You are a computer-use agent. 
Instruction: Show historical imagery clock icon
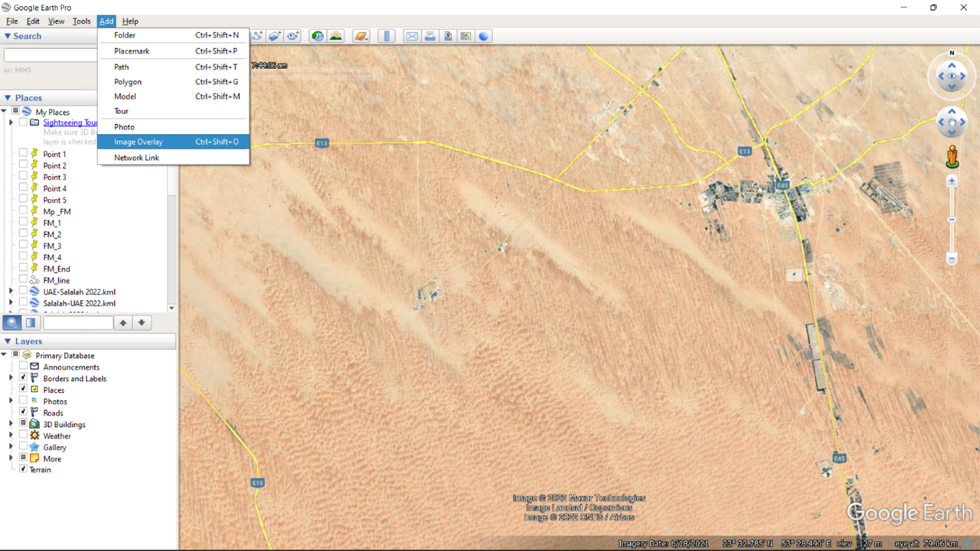point(317,36)
